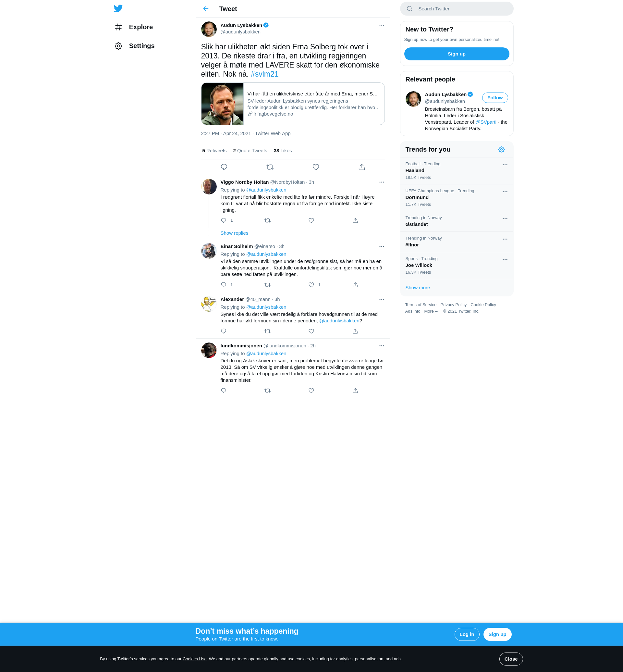Open more options on Audun Lysbakken's tweet
The height and width of the screenshot is (672, 623).
382,25
